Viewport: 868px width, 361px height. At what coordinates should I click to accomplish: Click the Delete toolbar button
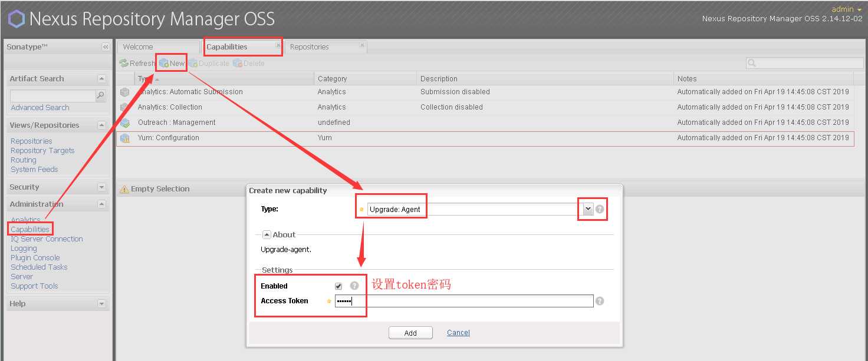point(248,63)
